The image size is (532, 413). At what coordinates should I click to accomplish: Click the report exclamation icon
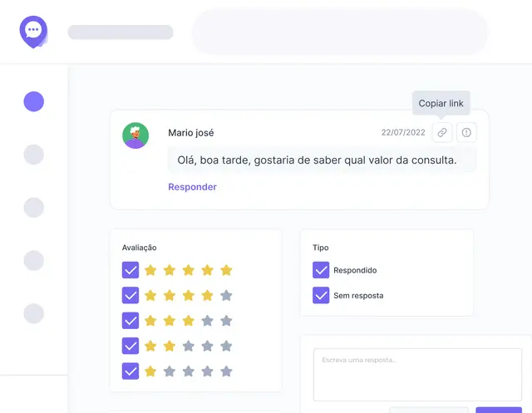point(466,132)
